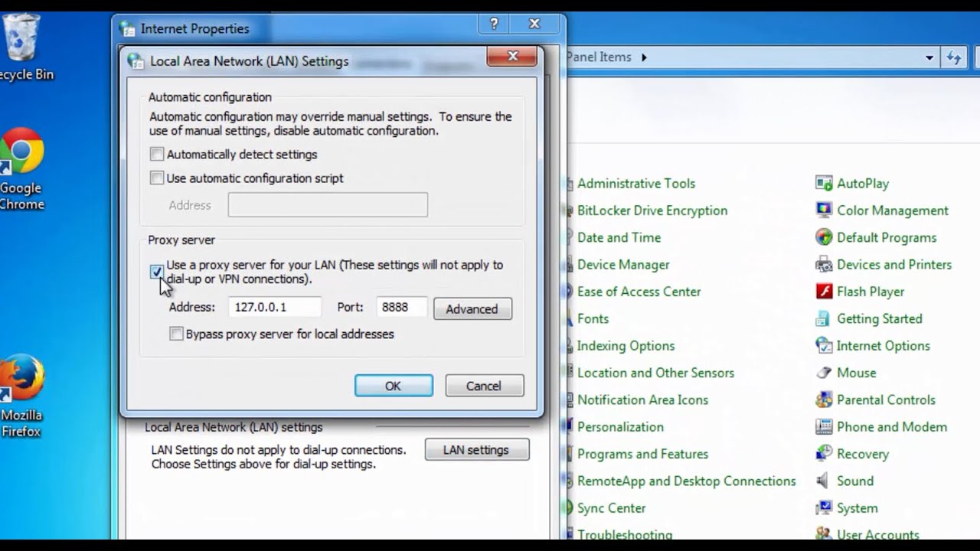Click the Default Programs icon
The image size is (980, 551).
pos(824,237)
